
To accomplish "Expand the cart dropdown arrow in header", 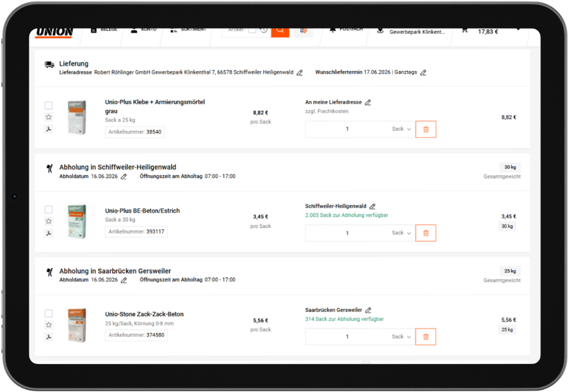I will pyautogui.click(x=518, y=29).
